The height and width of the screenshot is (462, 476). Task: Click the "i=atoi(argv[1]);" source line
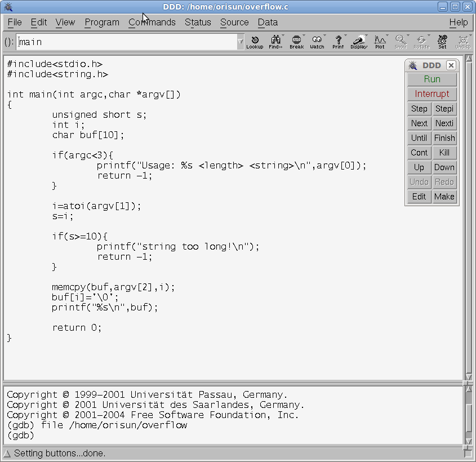(x=96, y=206)
